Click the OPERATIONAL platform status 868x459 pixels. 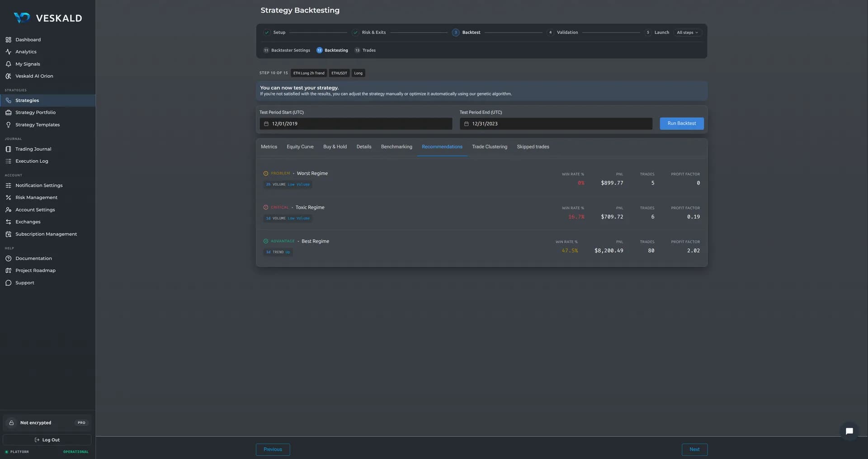[76, 452]
